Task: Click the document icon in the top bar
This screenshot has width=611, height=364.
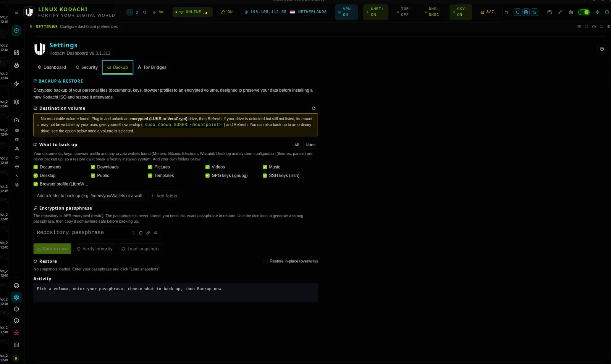Action: coord(526,12)
